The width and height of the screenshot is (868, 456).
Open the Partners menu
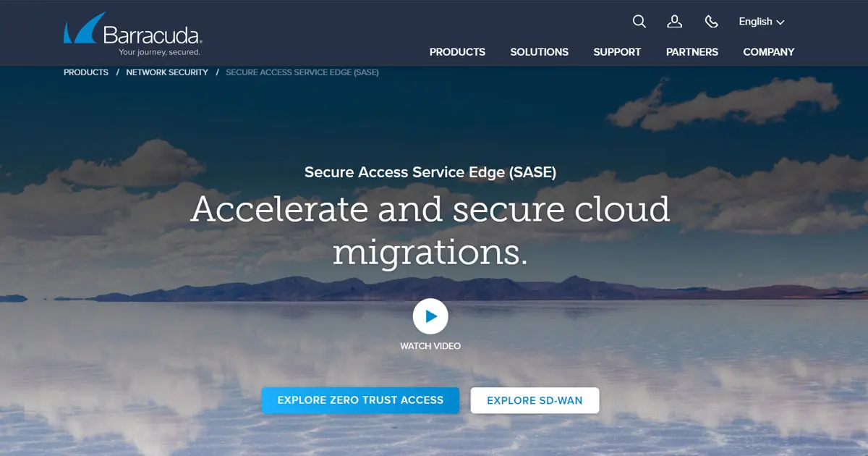[x=692, y=52]
